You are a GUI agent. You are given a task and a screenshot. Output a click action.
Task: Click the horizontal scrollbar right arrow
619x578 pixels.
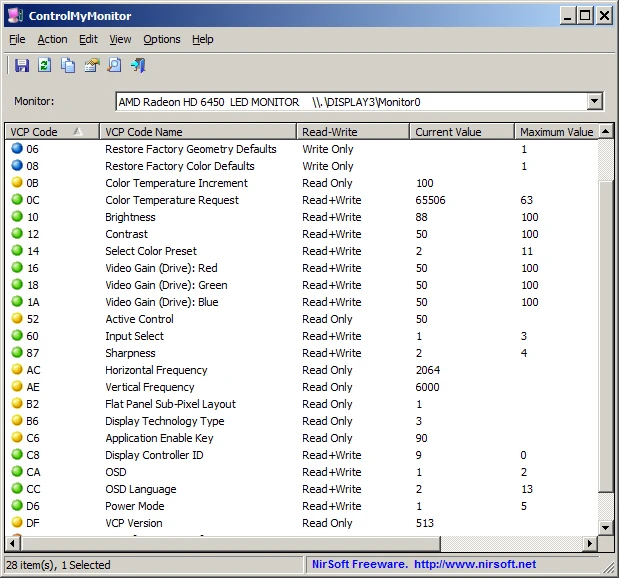[x=590, y=544]
